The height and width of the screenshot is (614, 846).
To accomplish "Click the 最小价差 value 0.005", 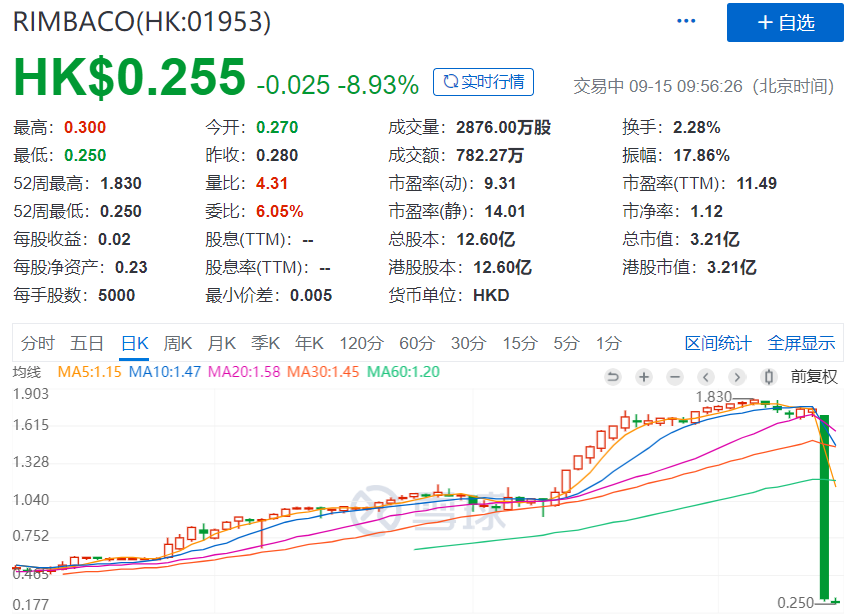I will [x=311, y=296].
